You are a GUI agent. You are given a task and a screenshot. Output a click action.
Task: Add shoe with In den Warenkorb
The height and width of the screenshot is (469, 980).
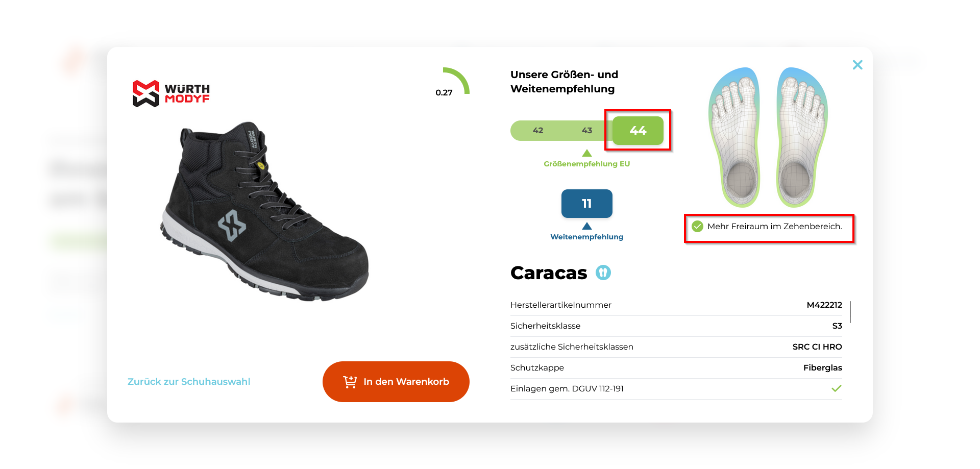click(396, 382)
